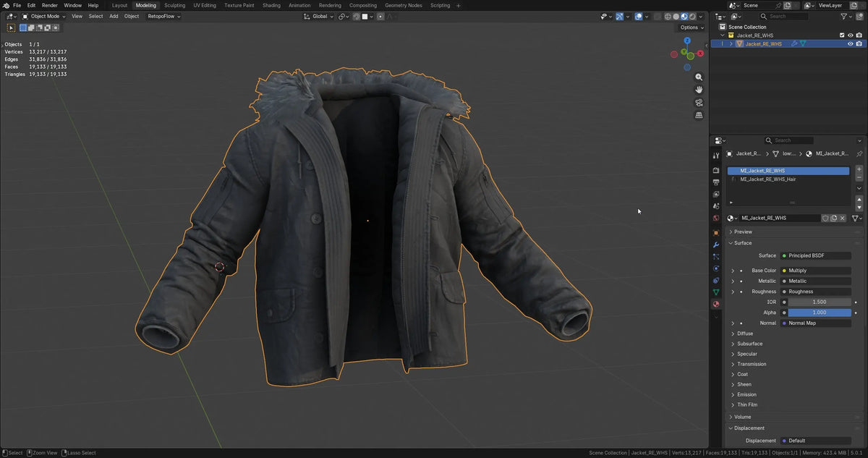
Task: Toggle viewport overlays button
Action: 639,16
